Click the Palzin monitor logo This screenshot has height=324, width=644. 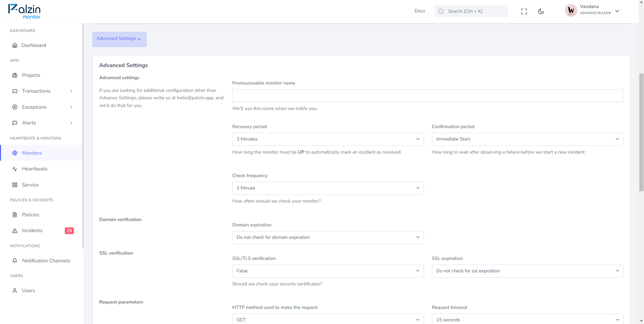(24, 11)
